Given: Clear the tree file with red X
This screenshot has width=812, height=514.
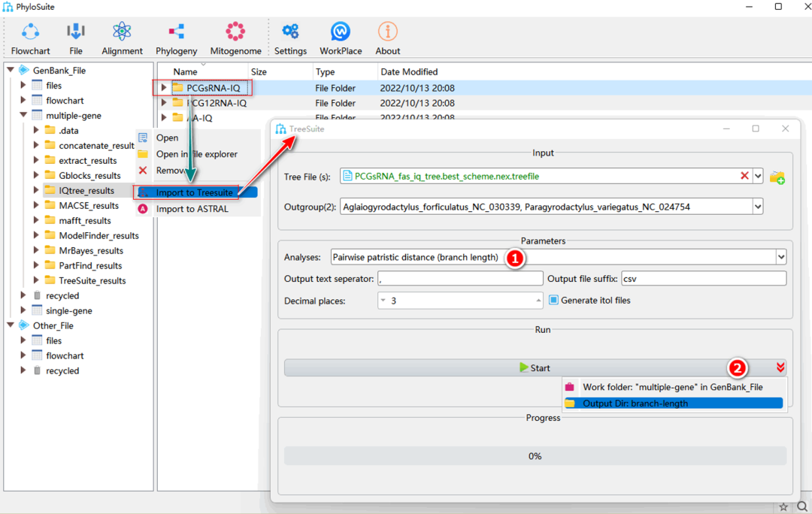Looking at the screenshot, I should pyautogui.click(x=744, y=176).
